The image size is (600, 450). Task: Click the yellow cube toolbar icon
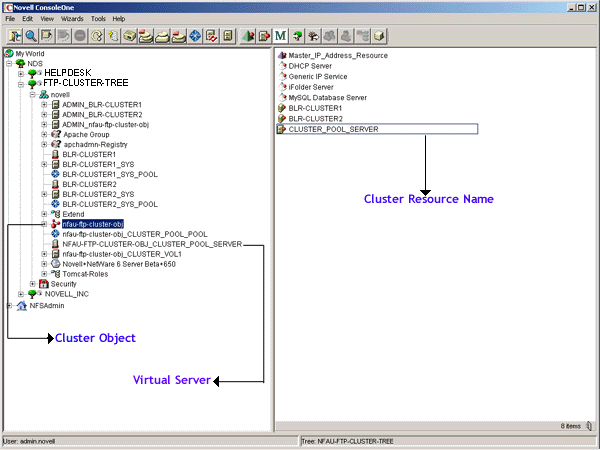pos(379,36)
